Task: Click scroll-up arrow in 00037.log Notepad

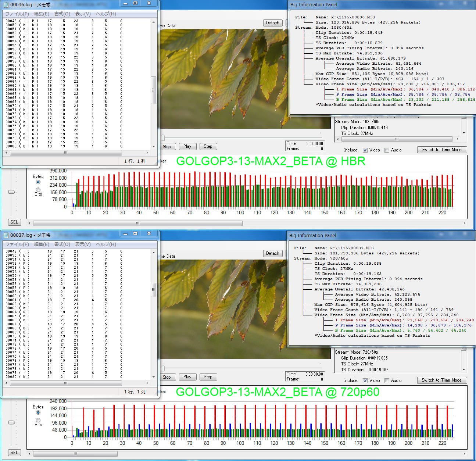Action: click(x=153, y=253)
